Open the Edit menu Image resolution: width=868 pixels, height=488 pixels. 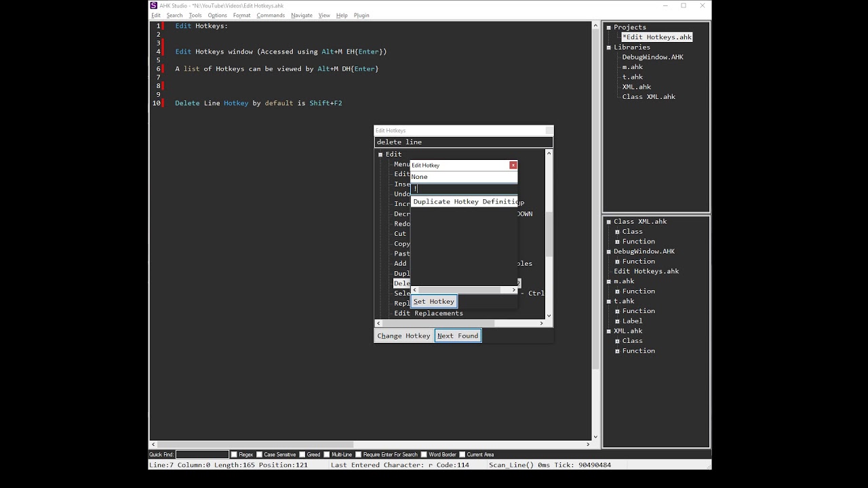point(155,15)
